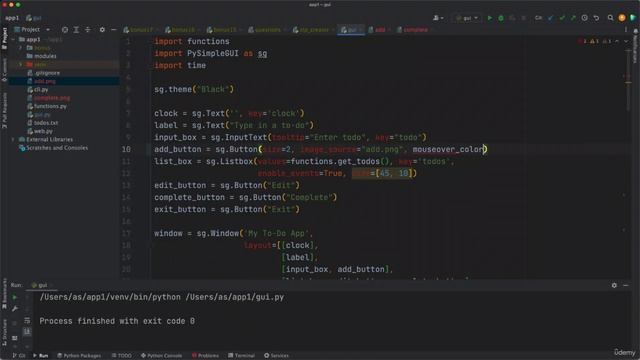Open the Structure side tool button
This screenshot has height=360, width=640.
(x=4, y=333)
